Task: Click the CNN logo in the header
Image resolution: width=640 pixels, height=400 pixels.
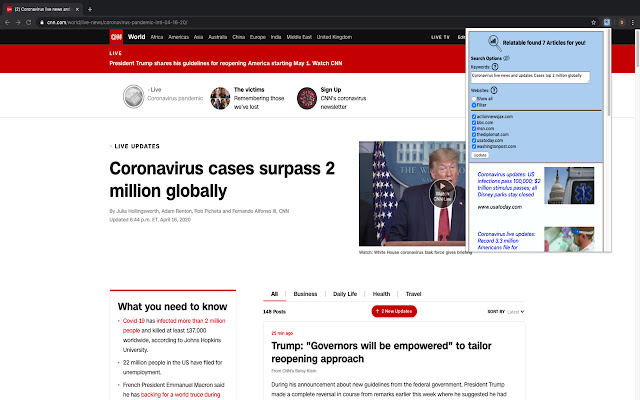Action: (117, 37)
